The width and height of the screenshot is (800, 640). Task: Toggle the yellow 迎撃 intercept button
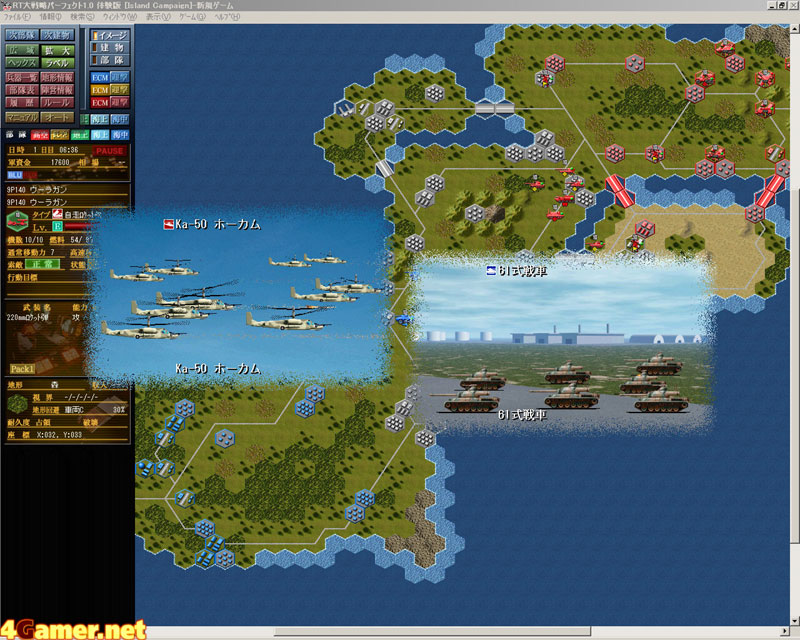click(x=120, y=90)
